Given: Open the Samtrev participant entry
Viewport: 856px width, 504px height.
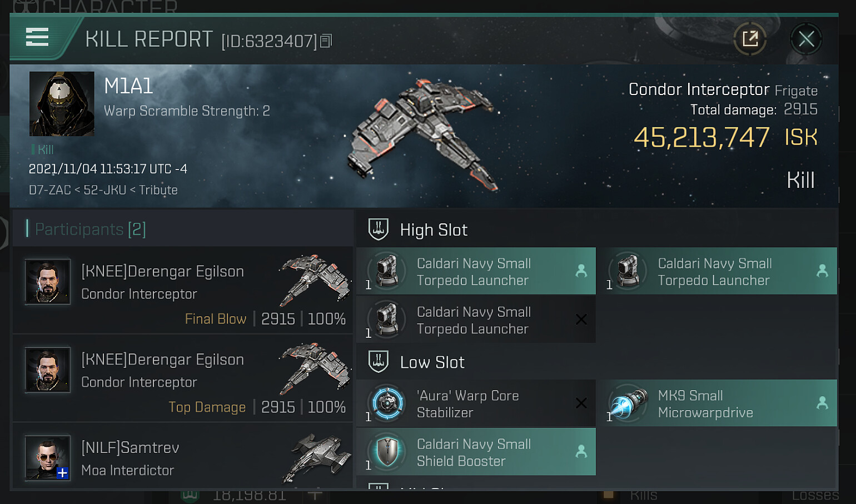Looking at the screenshot, I should click(130, 448).
